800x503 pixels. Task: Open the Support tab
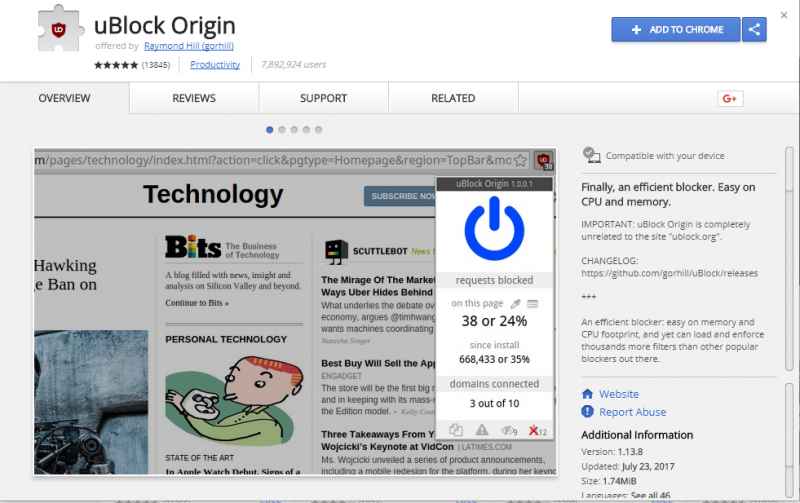click(x=323, y=98)
